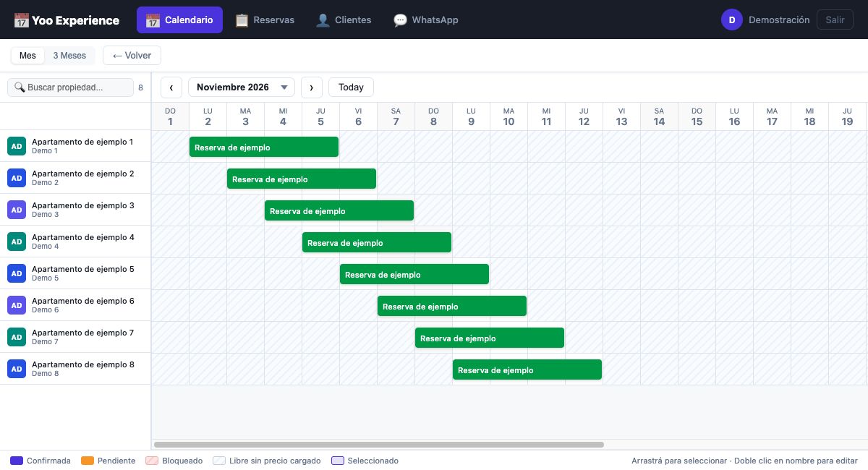Click the Clientes person icon
The image size is (868, 470).
323,20
